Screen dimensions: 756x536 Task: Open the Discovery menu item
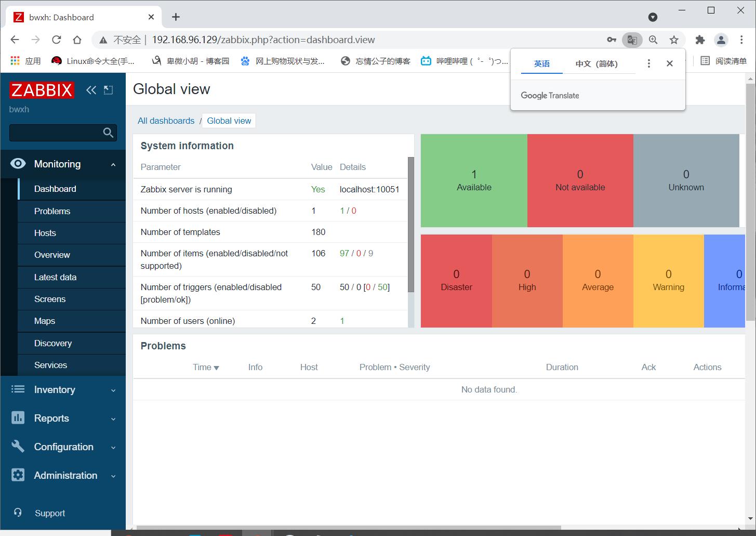tap(72, 343)
